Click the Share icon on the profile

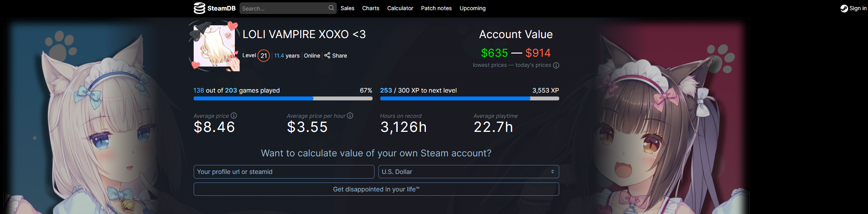point(327,55)
